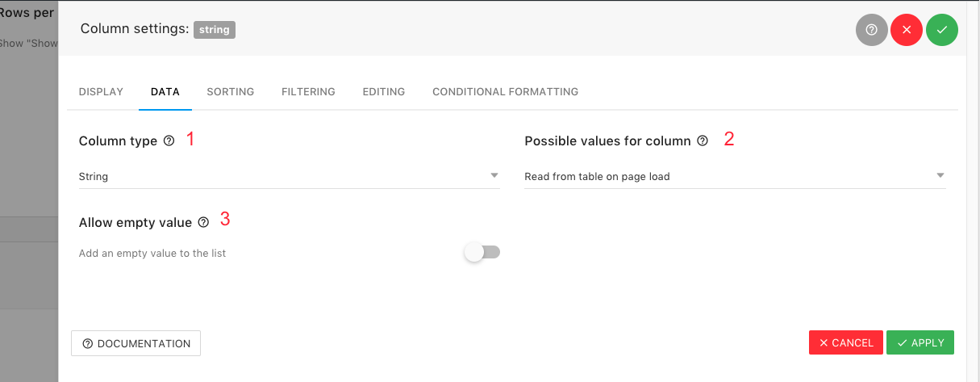Open the Conditional Formatting tab
Viewport: 980px width, 382px height.
click(506, 92)
